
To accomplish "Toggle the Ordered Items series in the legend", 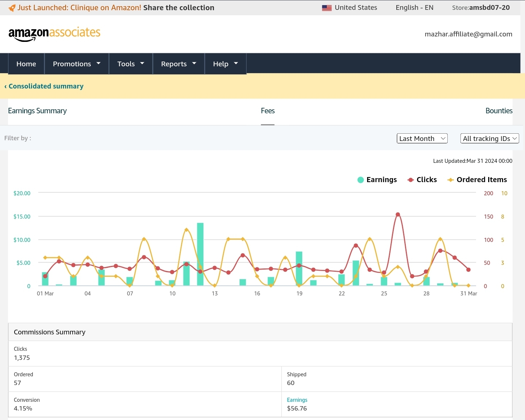I will click(477, 180).
